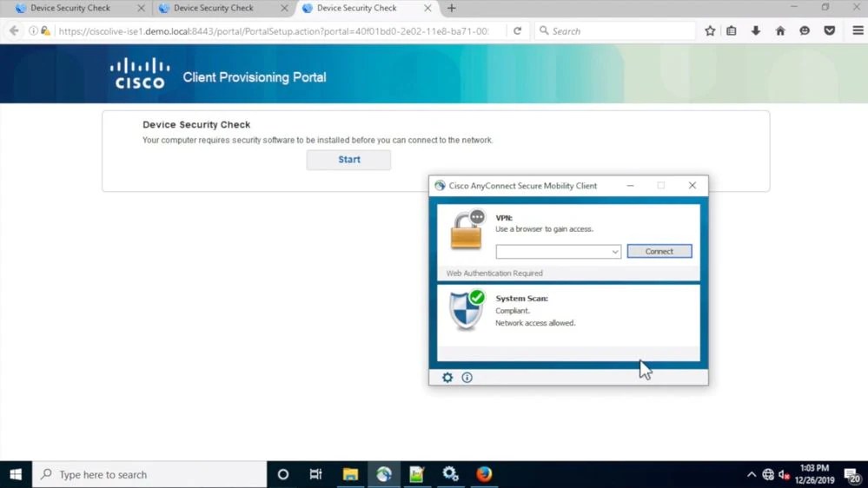Image resolution: width=868 pixels, height=488 pixels.
Task: Open network status tray icon
Action: pyautogui.click(x=768, y=475)
